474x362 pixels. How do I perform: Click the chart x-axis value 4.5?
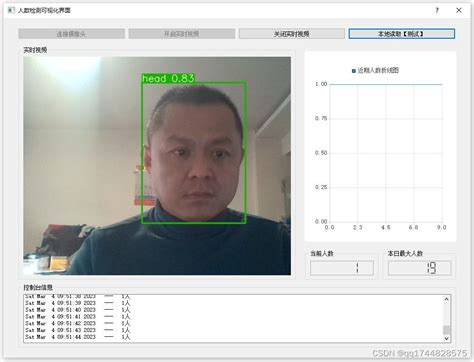pyautogui.click(x=386, y=227)
